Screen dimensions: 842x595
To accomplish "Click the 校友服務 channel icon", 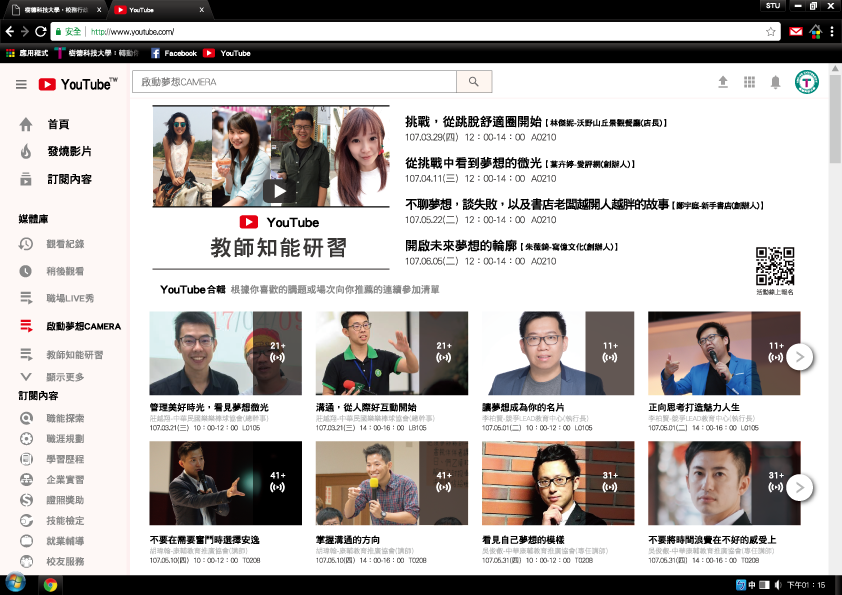I will click(26, 561).
